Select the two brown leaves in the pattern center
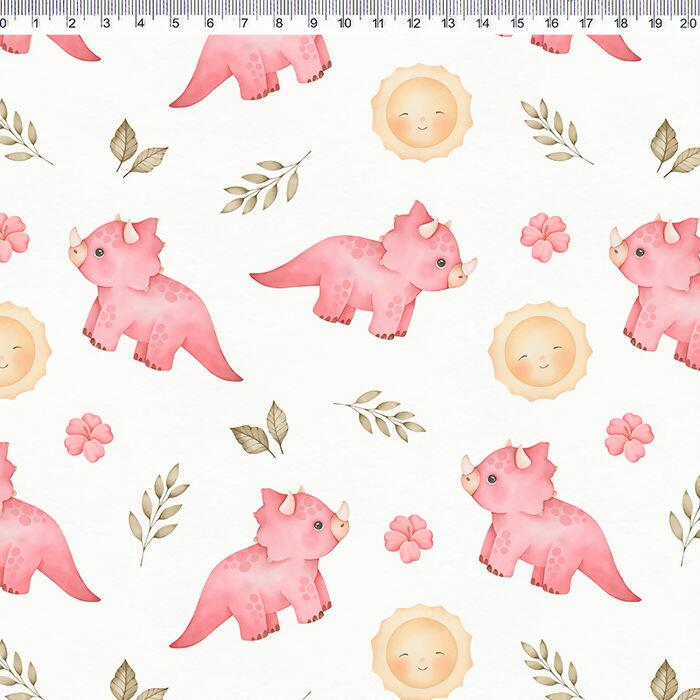This screenshot has height=700, width=700. coord(262,430)
